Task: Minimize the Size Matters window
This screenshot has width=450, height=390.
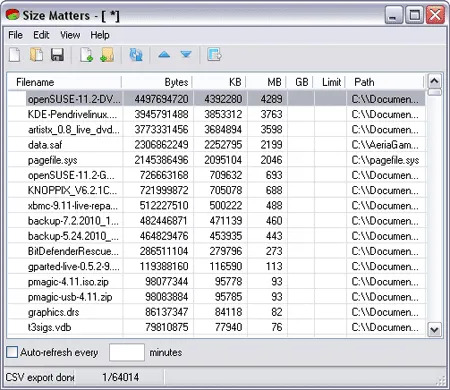Action: click(x=394, y=15)
